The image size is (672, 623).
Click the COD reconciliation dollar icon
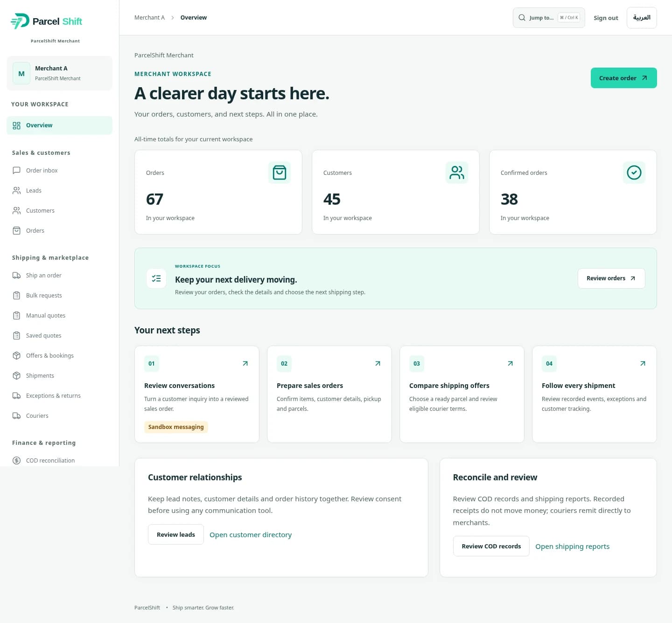click(x=16, y=461)
